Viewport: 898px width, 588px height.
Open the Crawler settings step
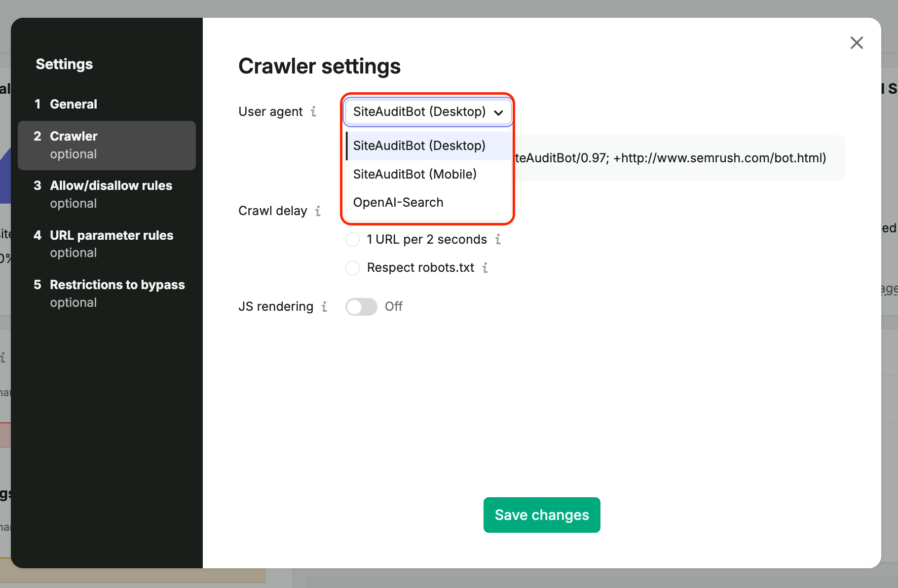107,146
